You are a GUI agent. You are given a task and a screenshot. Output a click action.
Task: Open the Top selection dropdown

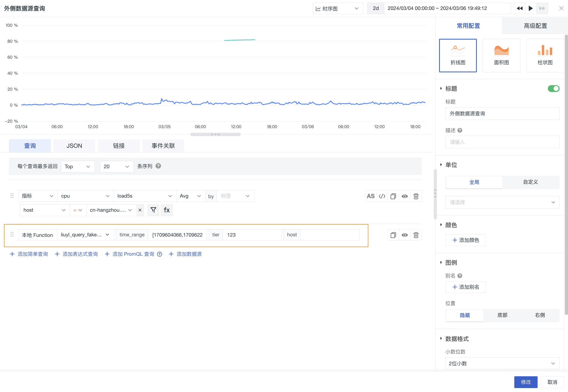tap(78, 167)
